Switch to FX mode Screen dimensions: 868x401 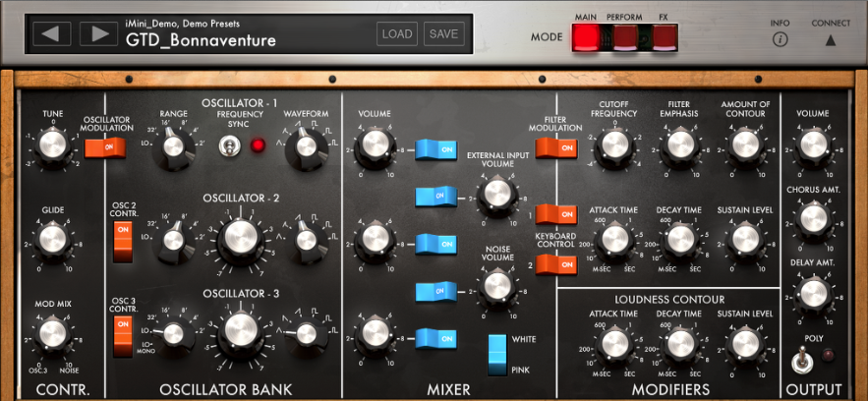coord(664,37)
